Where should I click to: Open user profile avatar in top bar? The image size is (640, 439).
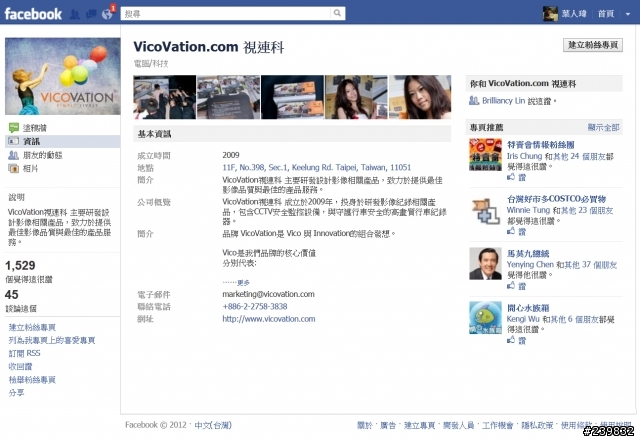pyautogui.click(x=550, y=13)
